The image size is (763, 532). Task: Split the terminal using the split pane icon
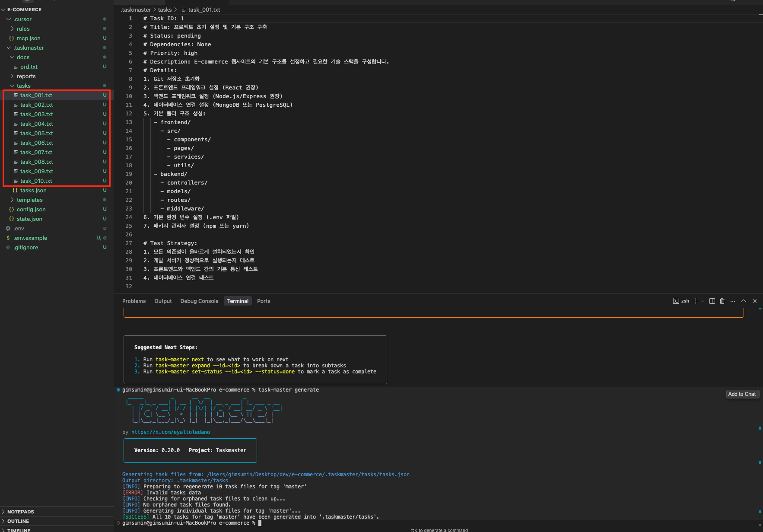(x=712, y=301)
